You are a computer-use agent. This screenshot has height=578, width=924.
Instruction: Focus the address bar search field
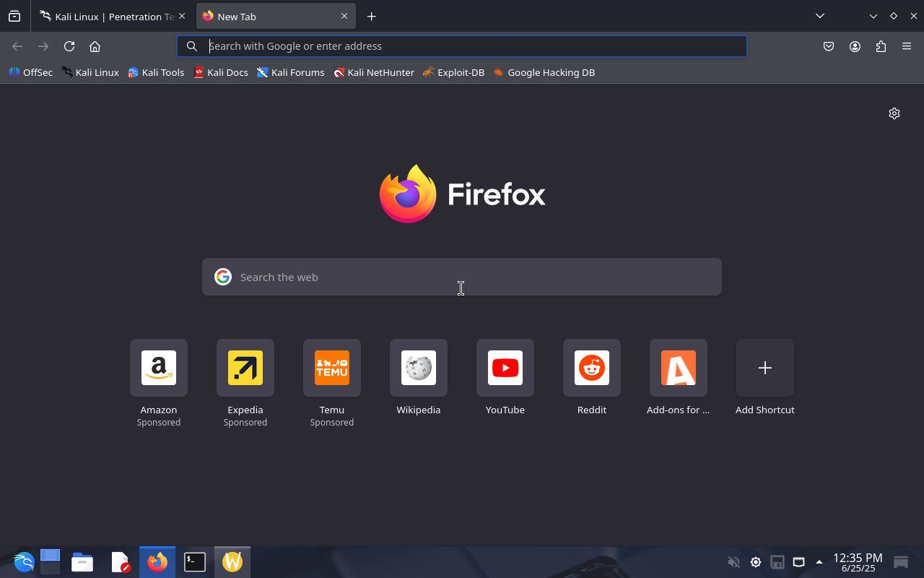(462, 46)
